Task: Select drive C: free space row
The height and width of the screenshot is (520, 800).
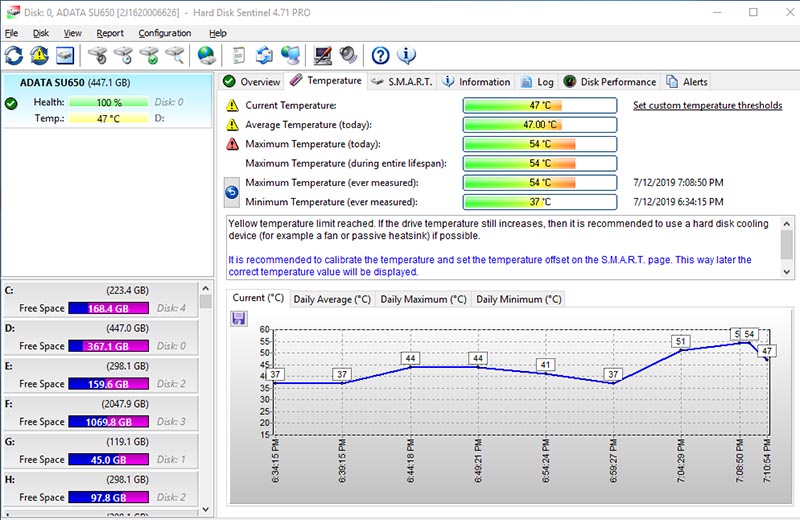Action: 100,300
